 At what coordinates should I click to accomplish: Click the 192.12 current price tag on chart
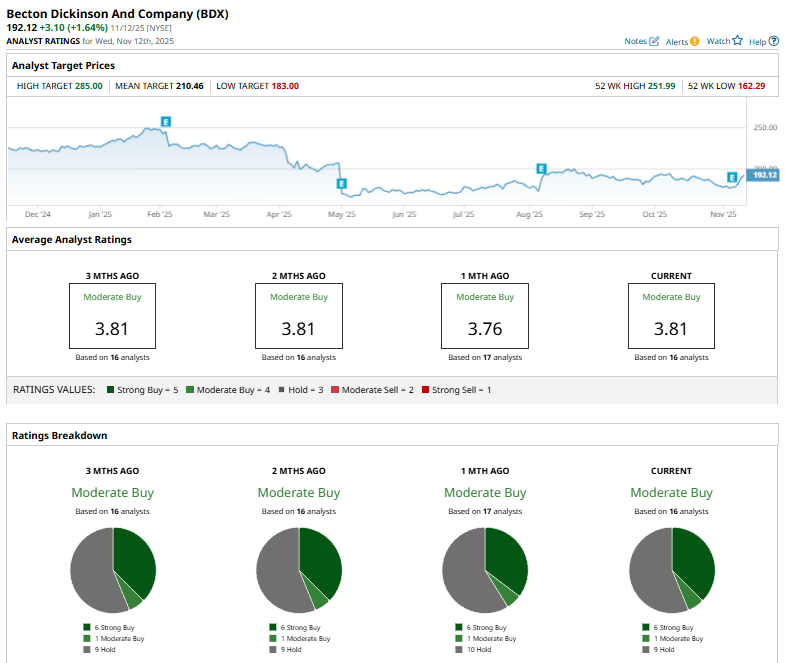(764, 175)
